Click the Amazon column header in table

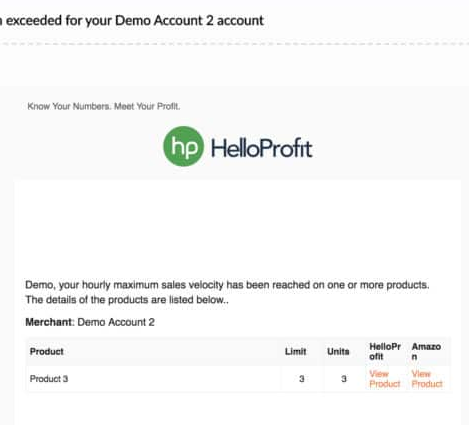(426, 352)
